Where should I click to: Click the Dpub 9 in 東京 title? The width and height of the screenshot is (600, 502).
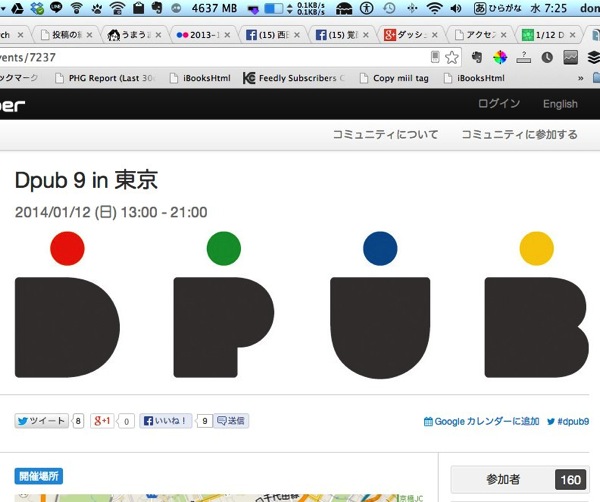coord(86,180)
